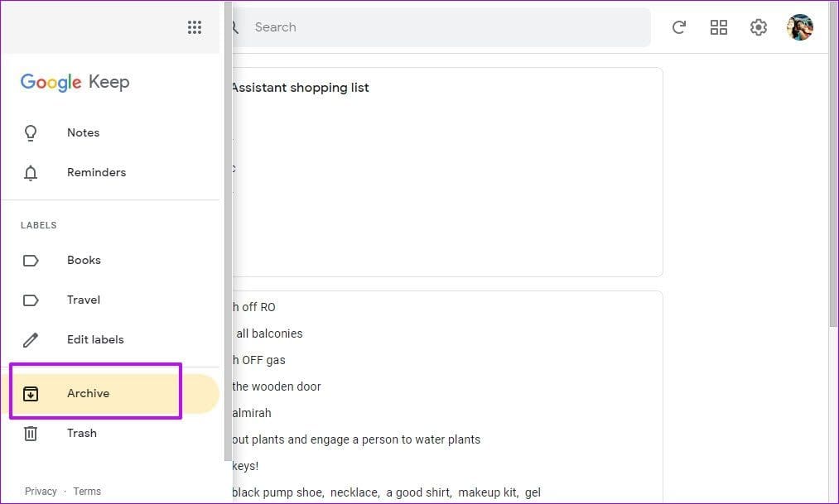Click the Edit labels pencil icon
The height and width of the screenshot is (504, 839).
(x=31, y=340)
